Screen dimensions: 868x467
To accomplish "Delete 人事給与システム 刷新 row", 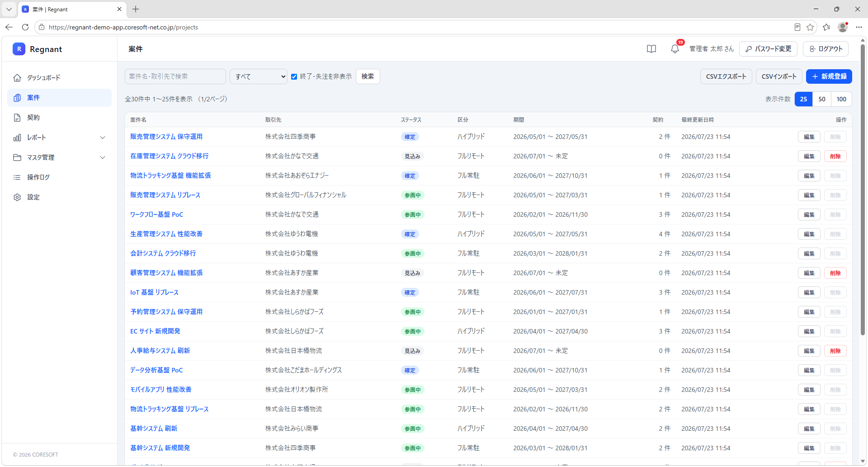I will 835,351.
